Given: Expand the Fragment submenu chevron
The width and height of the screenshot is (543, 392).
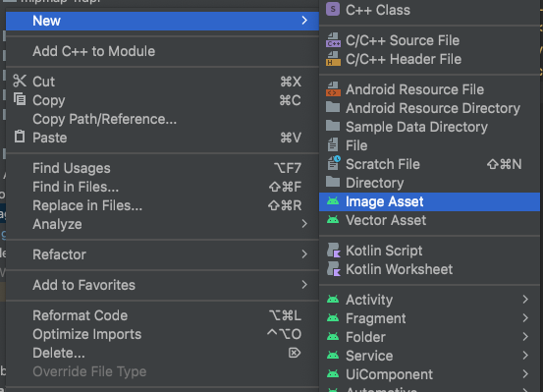Looking at the screenshot, I should [525, 318].
